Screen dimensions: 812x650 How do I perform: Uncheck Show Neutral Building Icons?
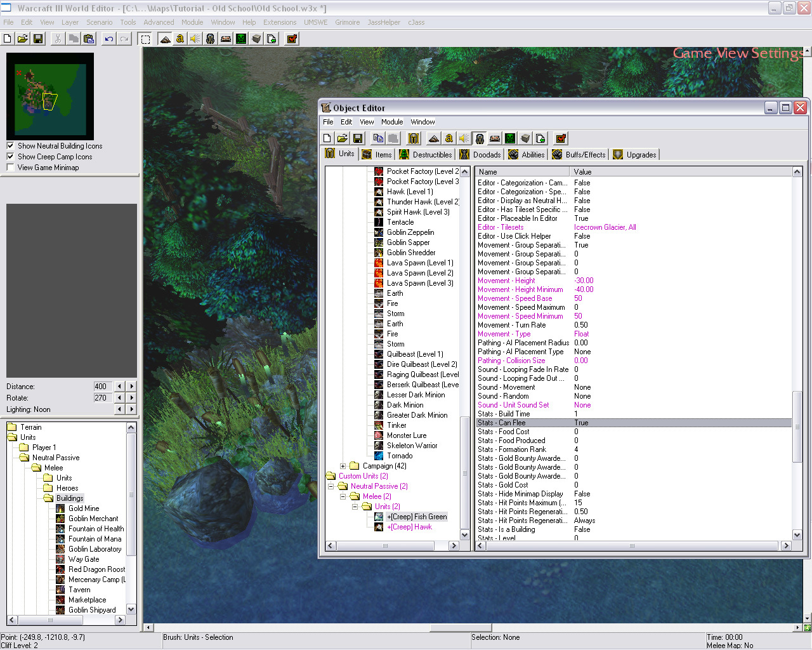10,146
